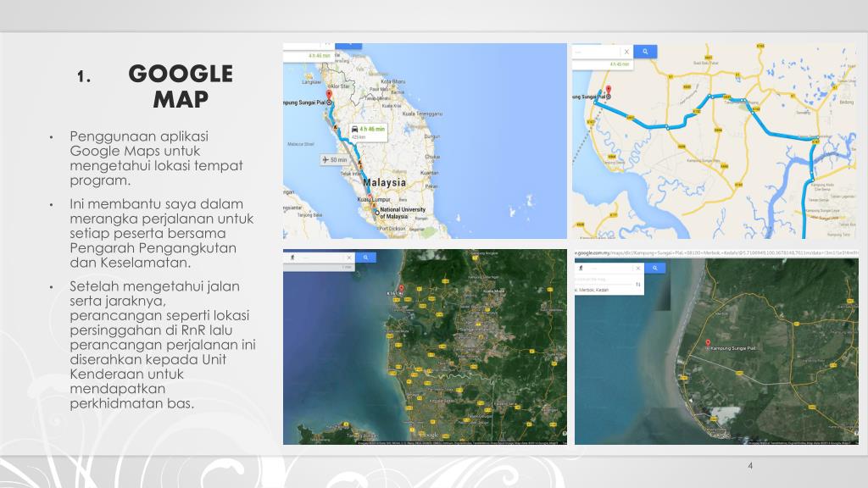The image size is (868, 488).
Task: Click the google.com.my URL address bar
Action: (715, 252)
